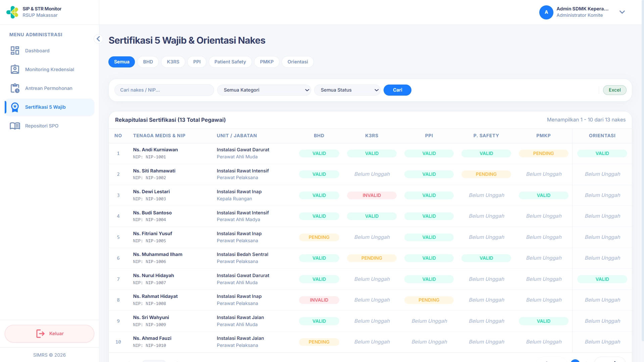Switch to the BHD tab
Image resolution: width=644 pixels, height=362 pixels.
pos(148,62)
